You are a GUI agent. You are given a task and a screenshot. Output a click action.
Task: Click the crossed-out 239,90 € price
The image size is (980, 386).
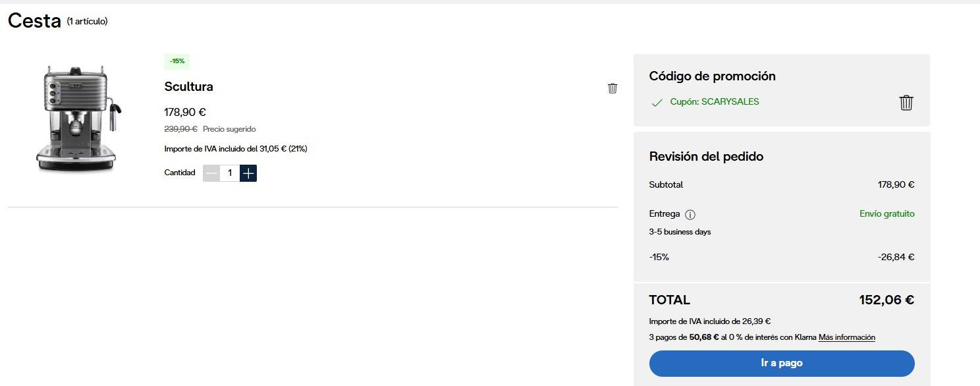pyautogui.click(x=180, y=129)
